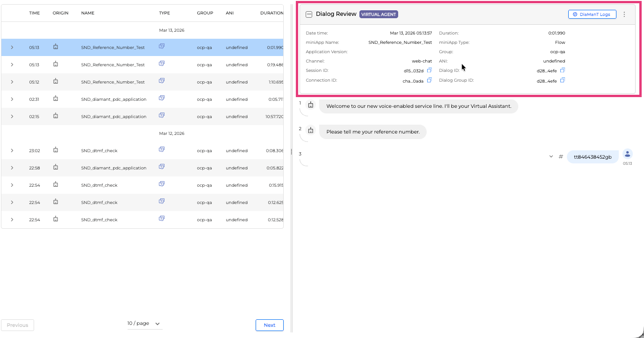The height and width of the screenshot is (338, 644).
Task: Go to the Next page
Action: [269, 325]
